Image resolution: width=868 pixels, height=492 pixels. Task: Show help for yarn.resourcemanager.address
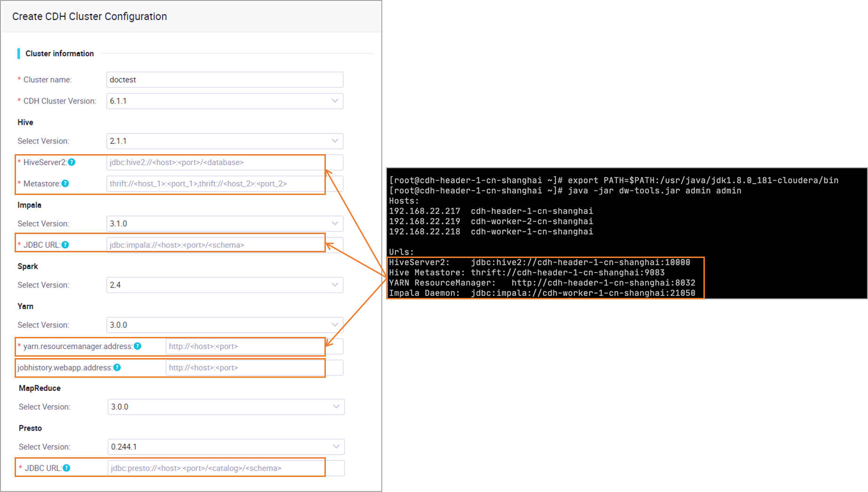(137, 346)
